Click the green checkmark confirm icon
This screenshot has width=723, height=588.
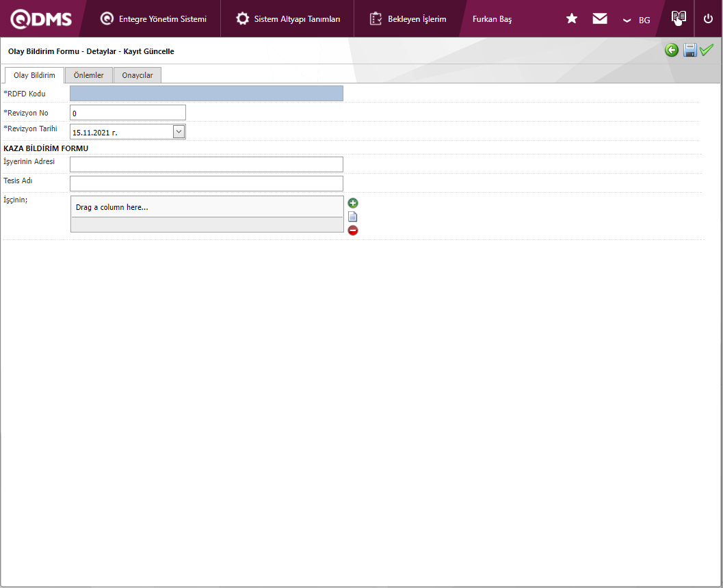click(707, 50)
